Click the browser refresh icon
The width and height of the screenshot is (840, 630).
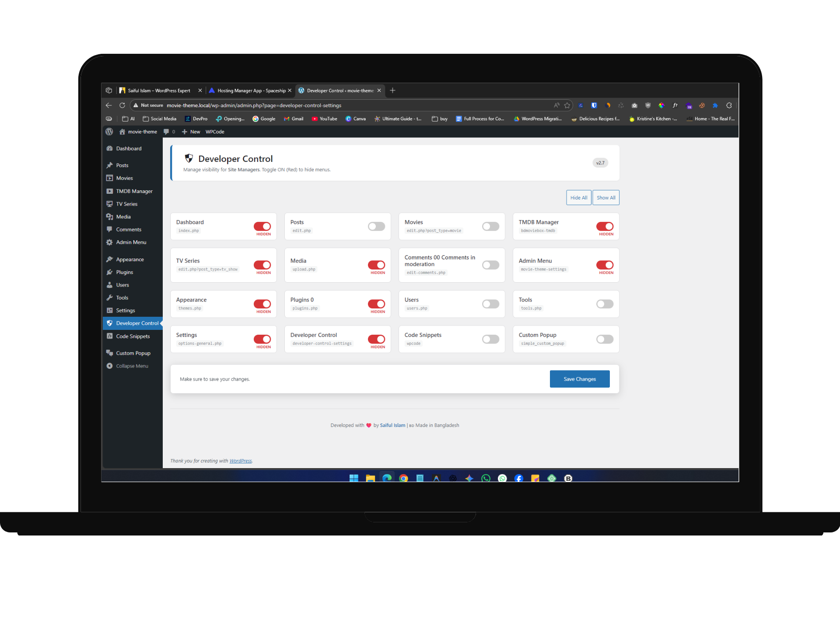point(122,105)
